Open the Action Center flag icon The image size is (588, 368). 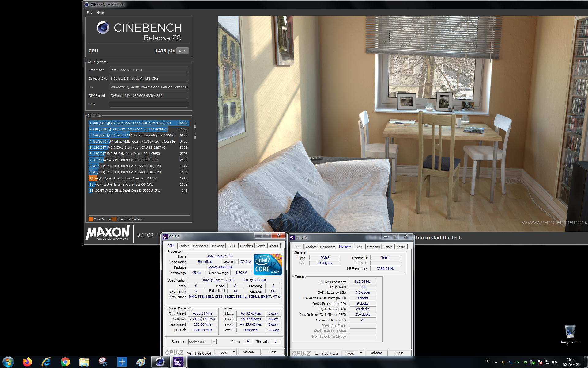[x=540, y=362]
